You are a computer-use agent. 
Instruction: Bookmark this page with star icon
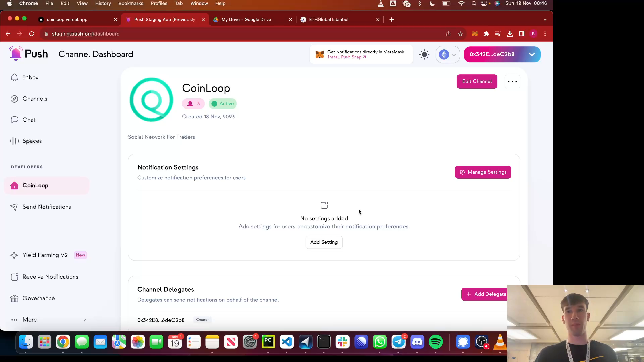[x=460, y=34]
